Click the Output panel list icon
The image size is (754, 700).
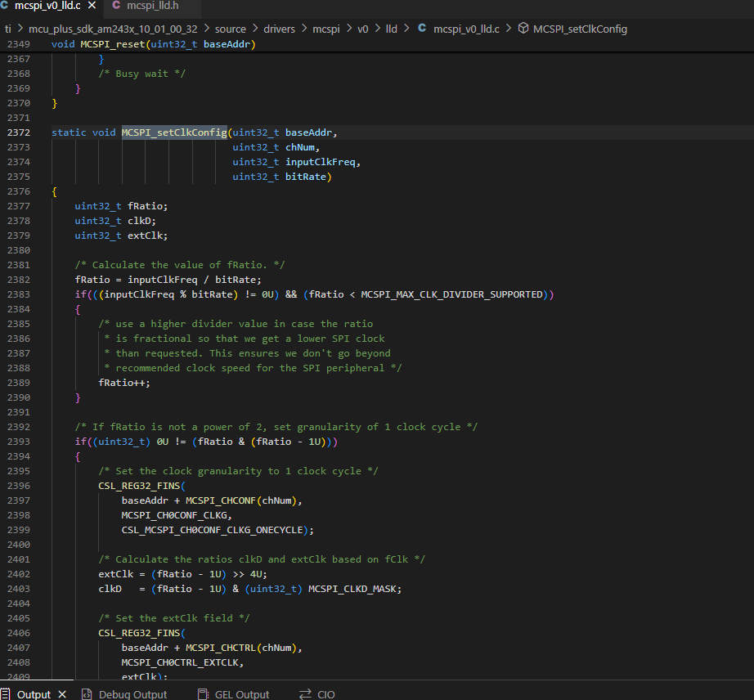(5, 693)
